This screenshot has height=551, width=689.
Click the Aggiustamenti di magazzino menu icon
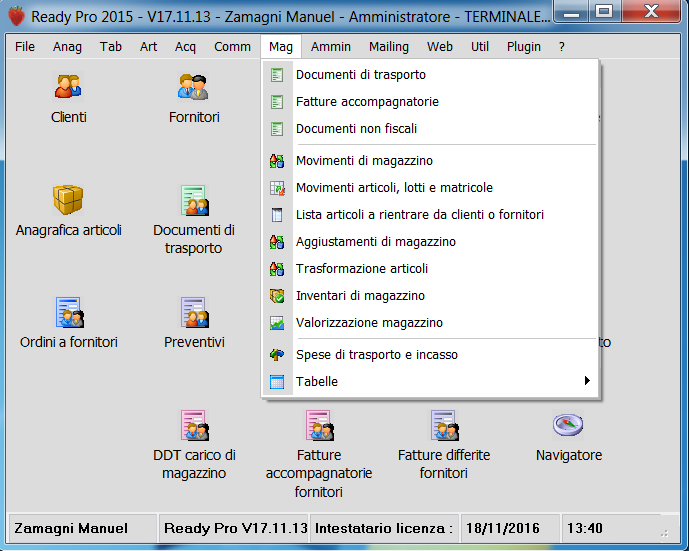coord(277,242)
